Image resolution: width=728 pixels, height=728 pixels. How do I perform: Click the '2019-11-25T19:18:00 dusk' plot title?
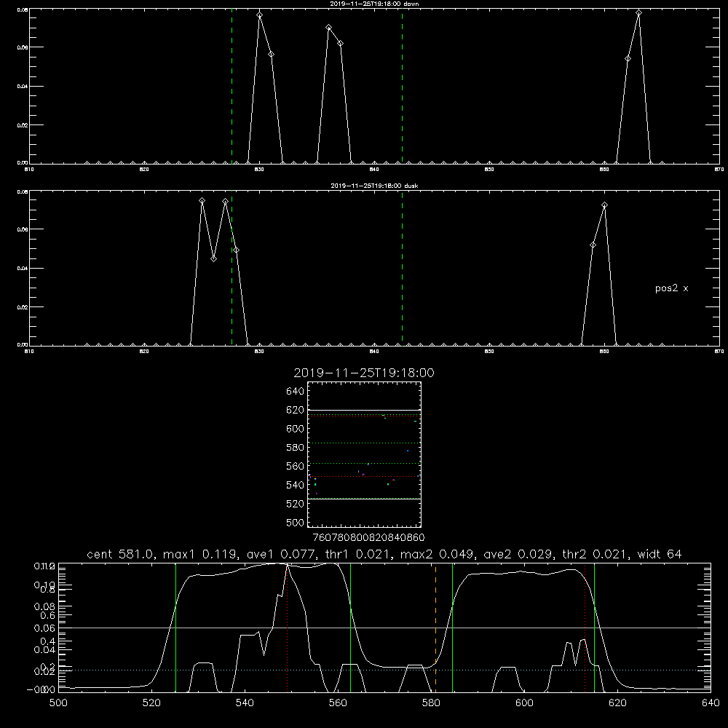point(374,186)
